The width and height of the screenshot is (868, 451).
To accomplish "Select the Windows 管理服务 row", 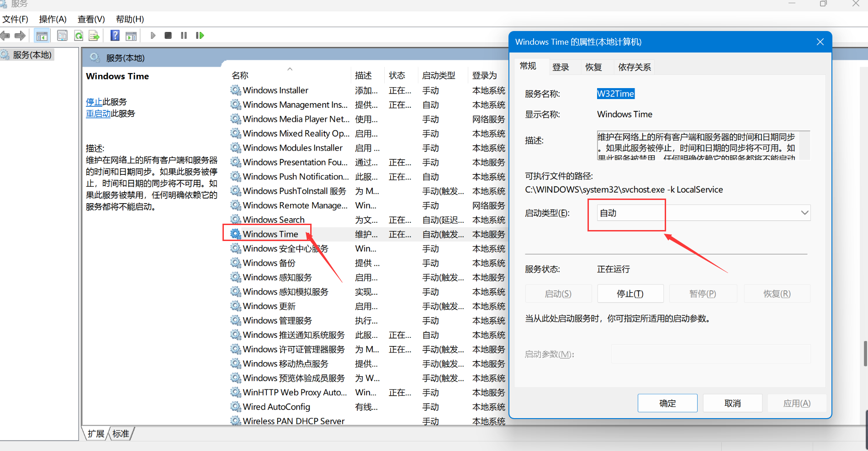I will click(368, 320).
